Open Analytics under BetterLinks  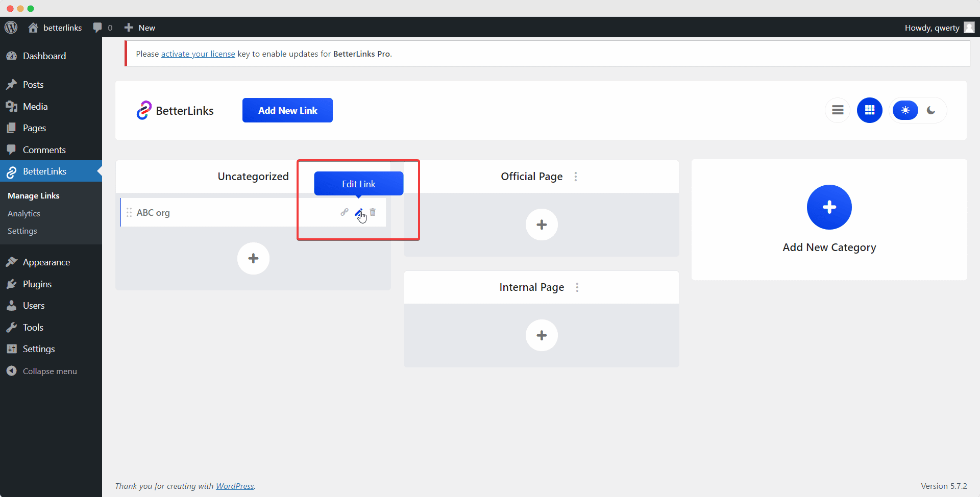(x=24, y=213)
